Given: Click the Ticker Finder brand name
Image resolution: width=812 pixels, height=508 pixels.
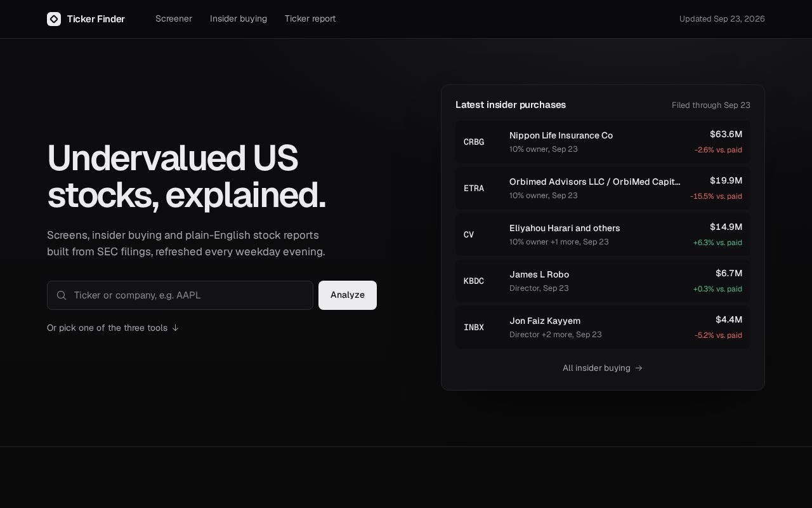Looking at the screenshot, I should [x=96, y=19].
